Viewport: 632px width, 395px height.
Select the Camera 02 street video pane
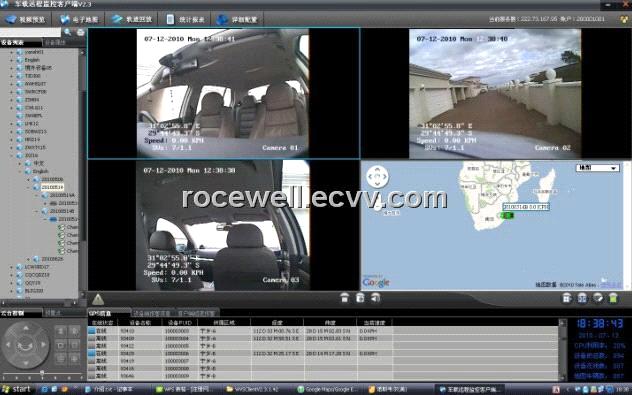(x=495, y=94)
